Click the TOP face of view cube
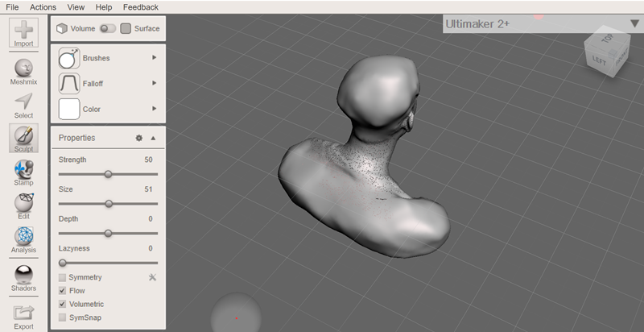The image size is (644, 332). (x=608, y=38)
